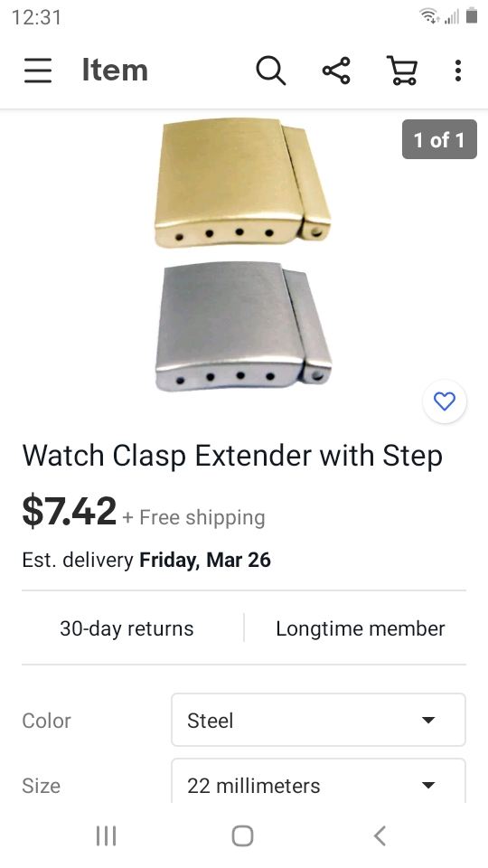Viewport: 488px width, 868px height.
Task: Expand the Color dropdown showing Steel
Action: tap(318, 720)
